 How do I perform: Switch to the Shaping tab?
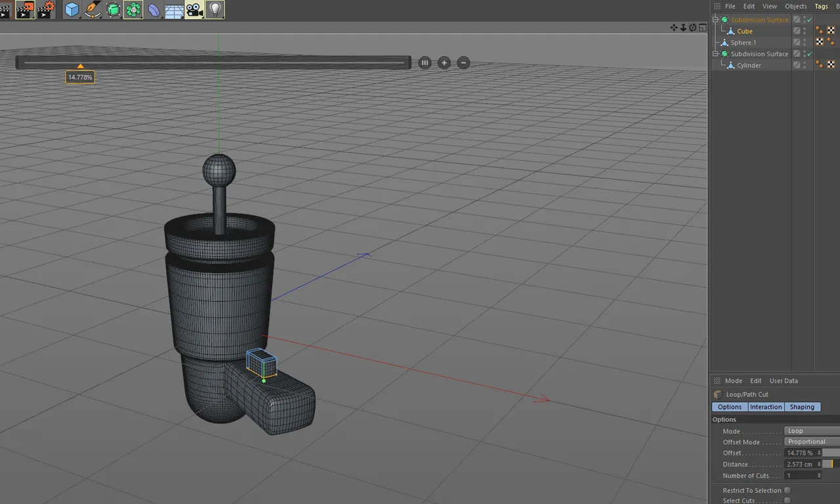coord(802,407)
